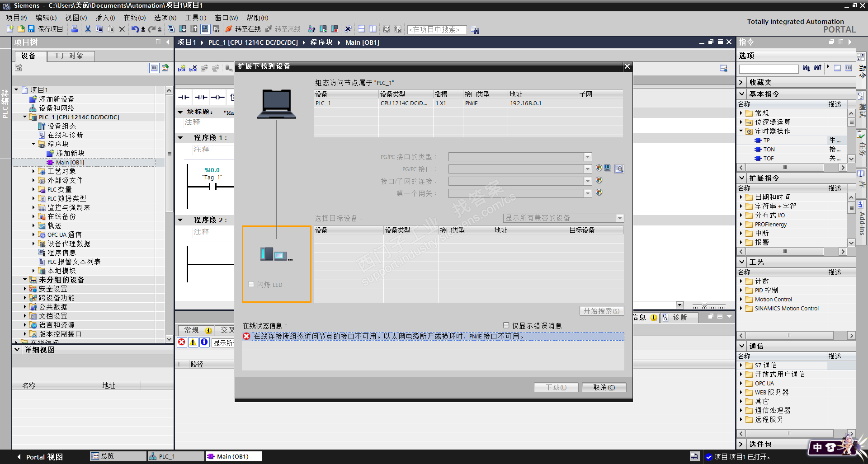Viewport: 868px width, 464px height.
Task: Click the new project icon in toolbar
Action: [10, 29]
